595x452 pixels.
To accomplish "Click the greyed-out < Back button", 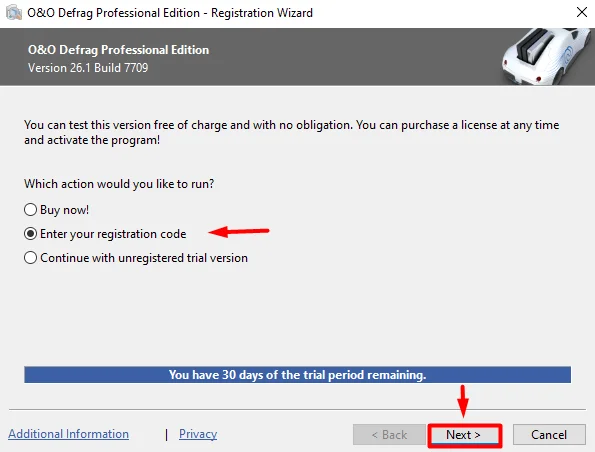I will [389, 435].
